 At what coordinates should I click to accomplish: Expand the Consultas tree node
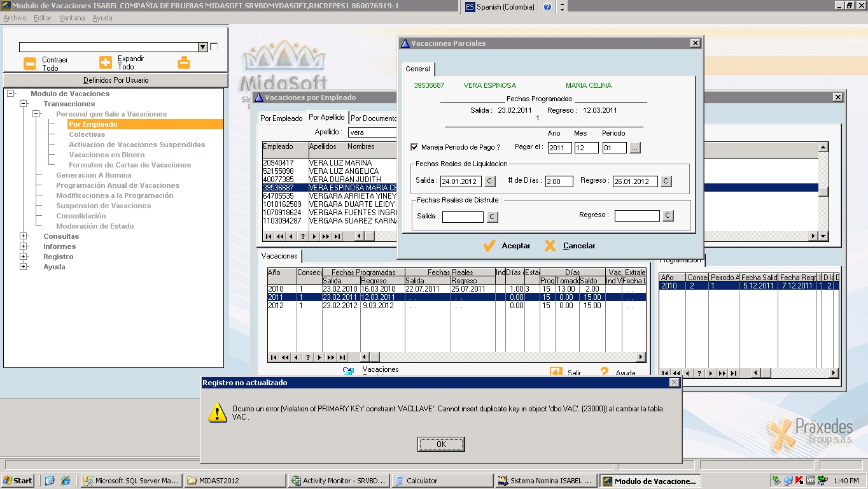click(x=24, y=236)
